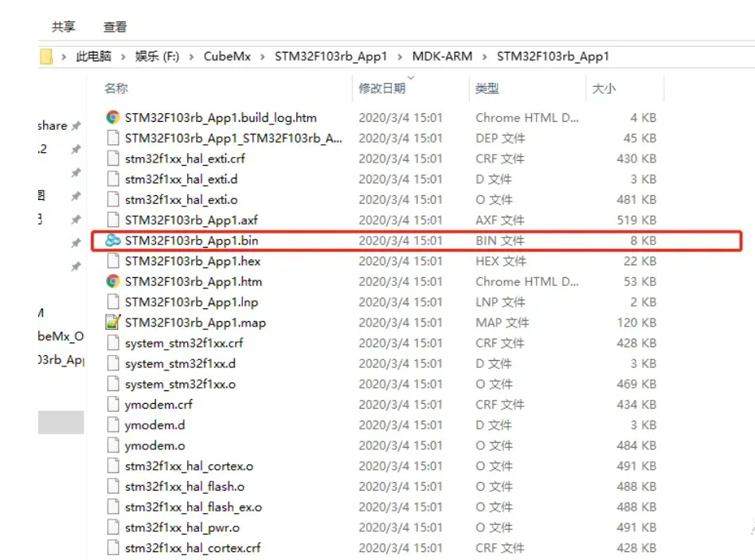Click file icon of stm32f1xx_hal_flash_ex.o
Image resolution: width=755 pixels, height=560 pixels.
[x=112, y=507]
